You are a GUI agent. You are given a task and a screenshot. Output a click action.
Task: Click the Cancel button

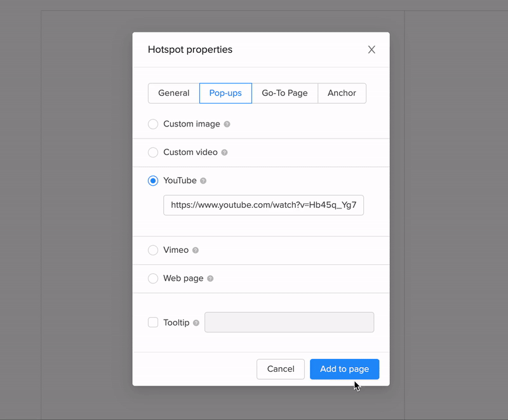coord(281,369)
